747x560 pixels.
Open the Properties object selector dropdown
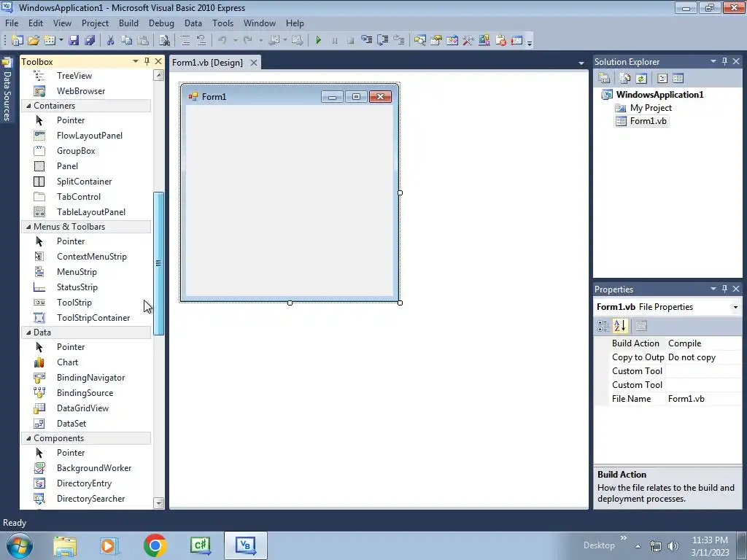click(x=735, y=307)
